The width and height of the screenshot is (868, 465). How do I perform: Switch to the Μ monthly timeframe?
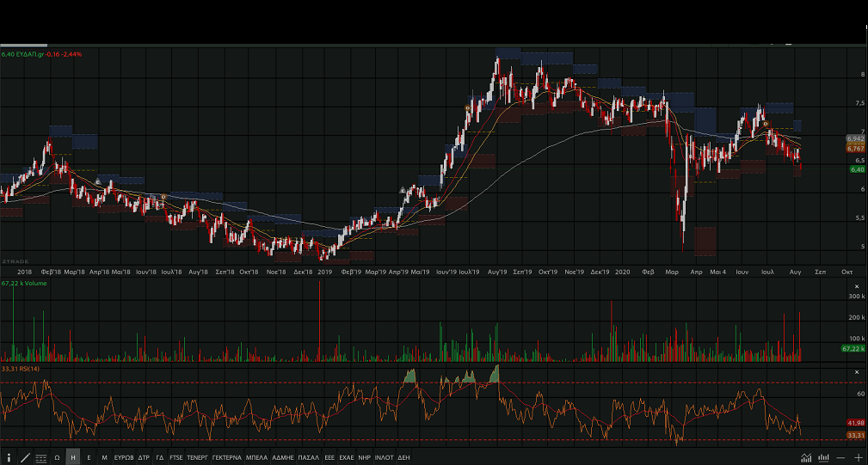[104, 458]
